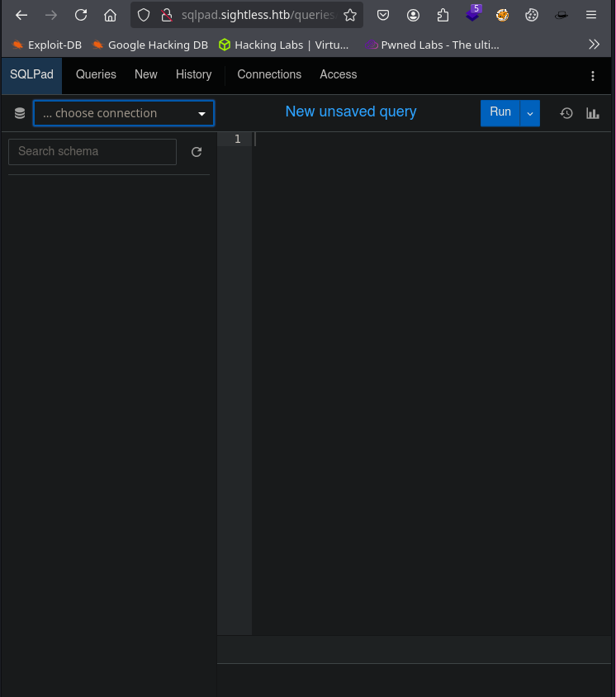This screenshot has width=616, height=697.
Task: Open the Firefox account icon
Action: point(413,16)
